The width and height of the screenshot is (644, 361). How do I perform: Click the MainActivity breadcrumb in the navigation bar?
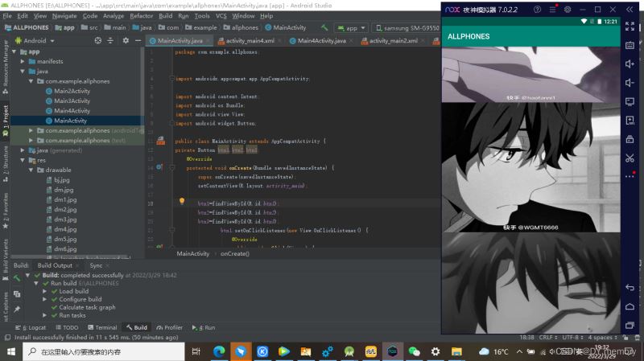pyautogui.click(x=286, y=27)
